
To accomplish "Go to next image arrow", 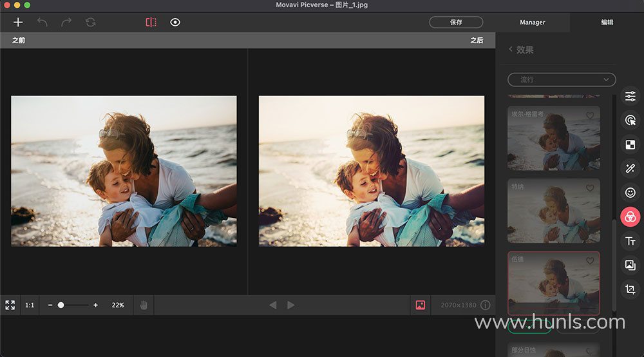I will point(291,305).
